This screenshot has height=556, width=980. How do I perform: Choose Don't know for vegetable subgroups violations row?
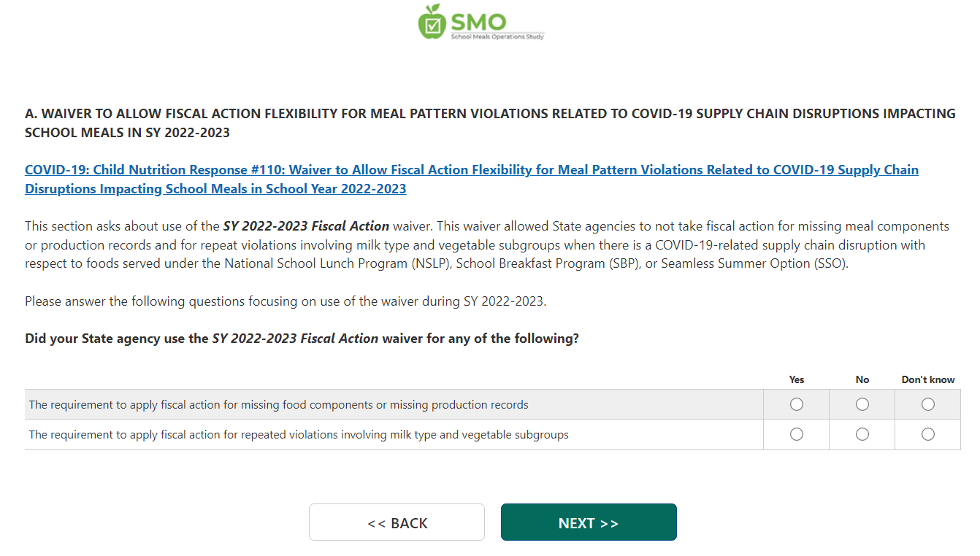[x=928, y=435]
